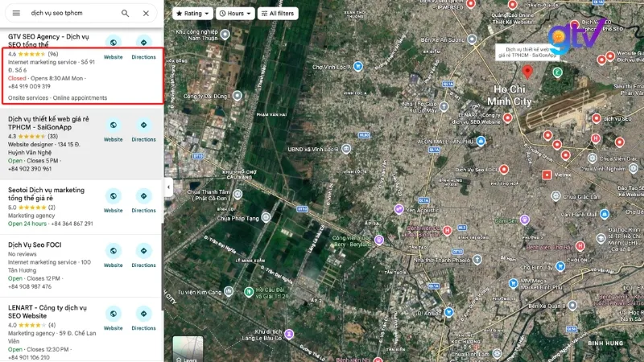Get Directions icon for Dịch Vụ Seo FOCI

(144, 251)
